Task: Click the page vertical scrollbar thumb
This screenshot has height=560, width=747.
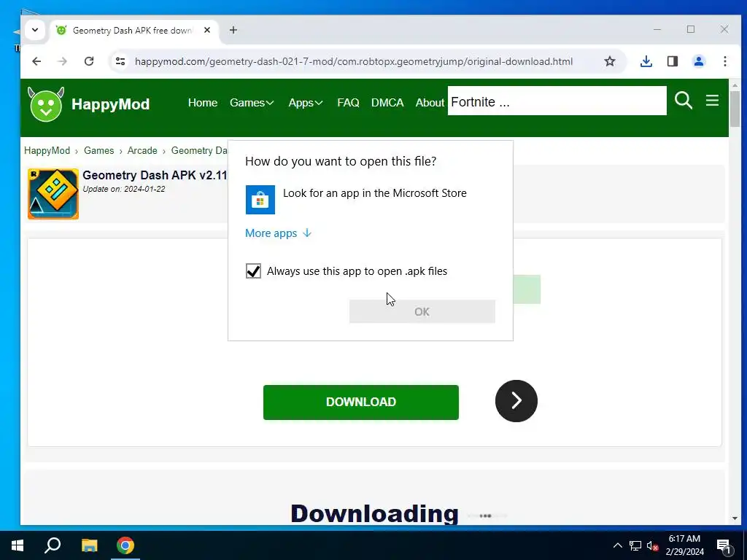Action: [735, 109]
